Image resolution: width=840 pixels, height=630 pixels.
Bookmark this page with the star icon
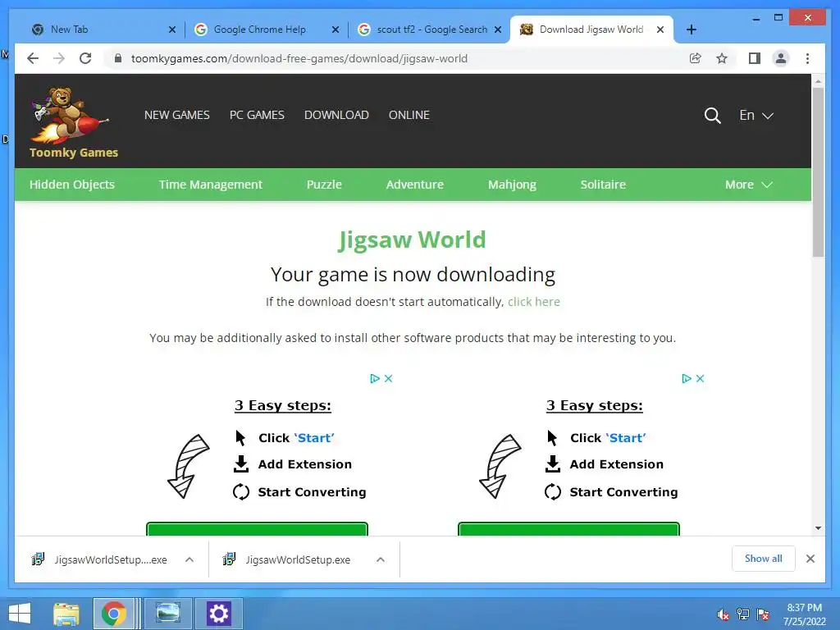coord(722,58)
